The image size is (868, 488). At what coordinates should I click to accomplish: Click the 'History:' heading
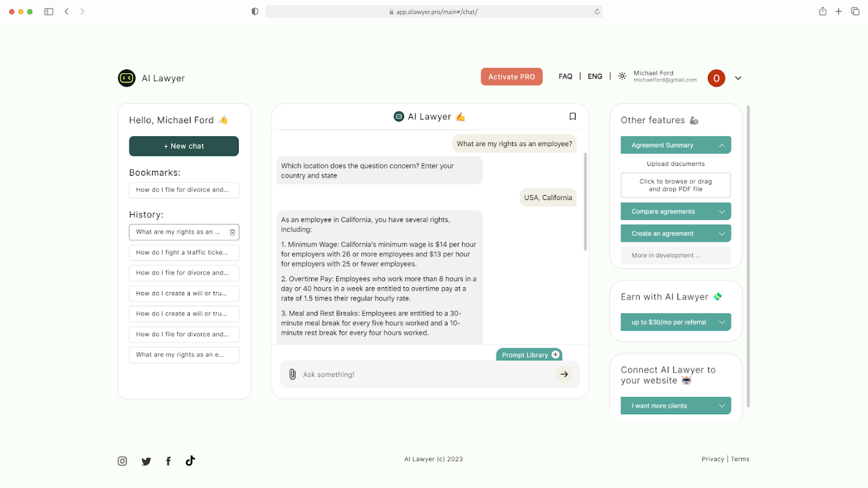click(x=146, y=215)
